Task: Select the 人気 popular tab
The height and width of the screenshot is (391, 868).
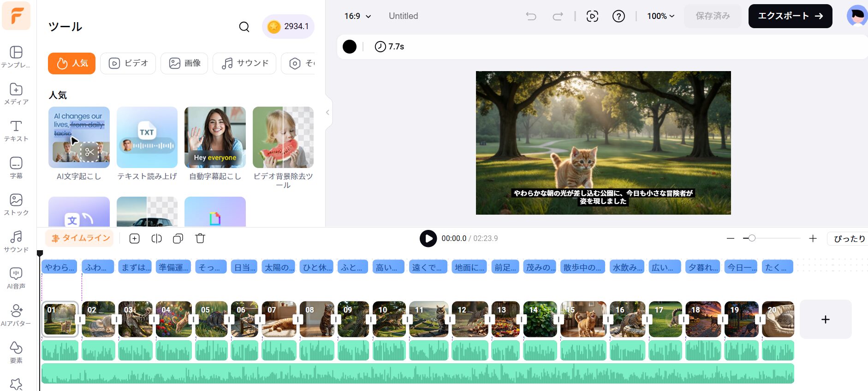Action: click(x=71, y=63)
